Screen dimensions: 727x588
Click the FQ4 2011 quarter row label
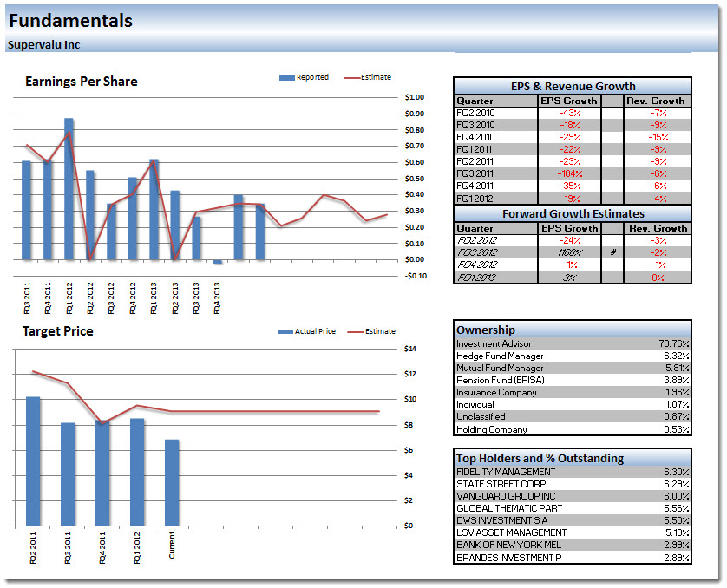(x=475, y=186)
